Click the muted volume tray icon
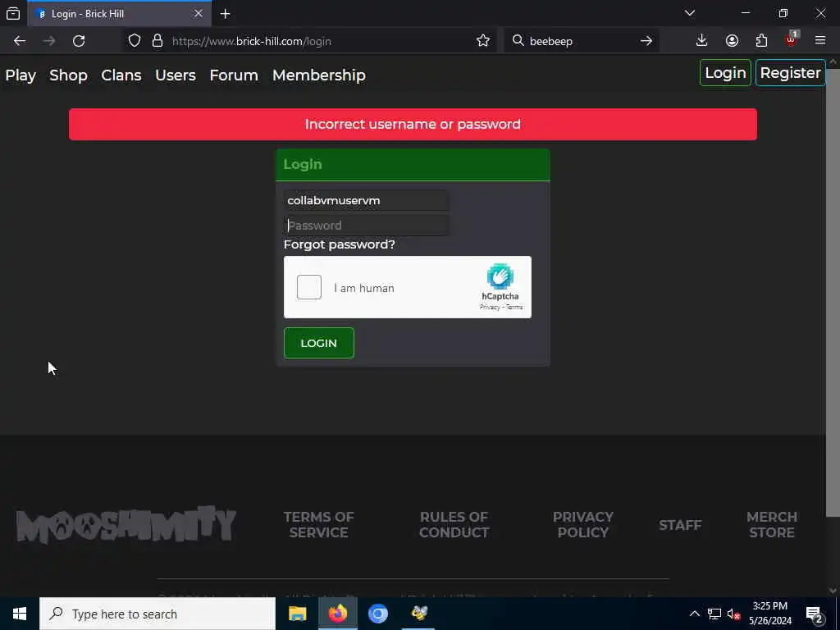This screenshot has height=630, width=840. pyautogui.click(x=734, y=614)
